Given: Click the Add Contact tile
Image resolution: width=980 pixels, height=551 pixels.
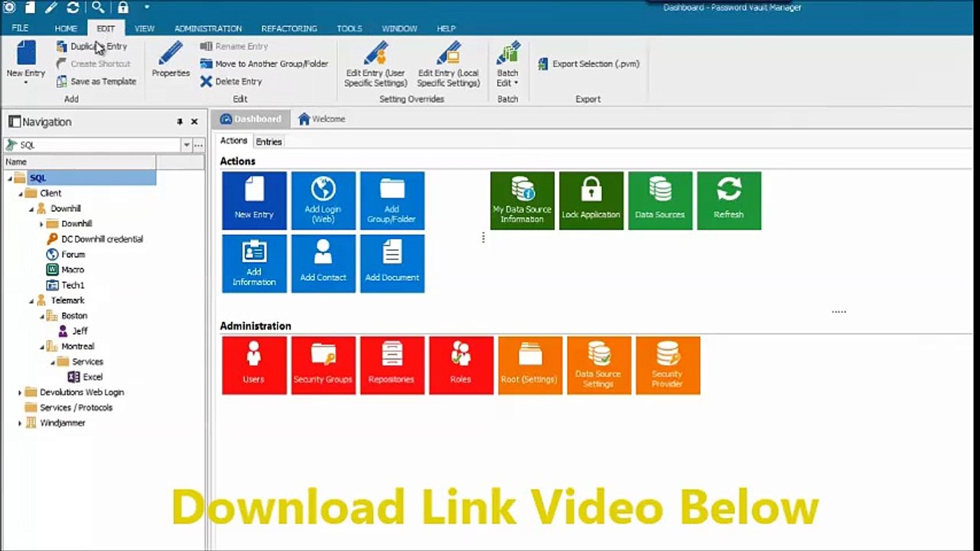Looking at the screenshot, I should pos(323,263).
